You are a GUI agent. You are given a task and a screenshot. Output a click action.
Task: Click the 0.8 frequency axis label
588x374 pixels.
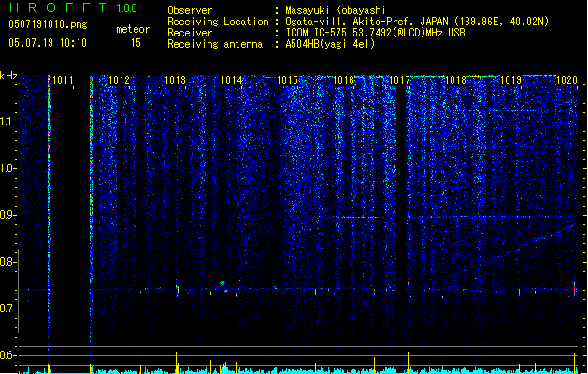pyautogui.click(x=8, y=262)
